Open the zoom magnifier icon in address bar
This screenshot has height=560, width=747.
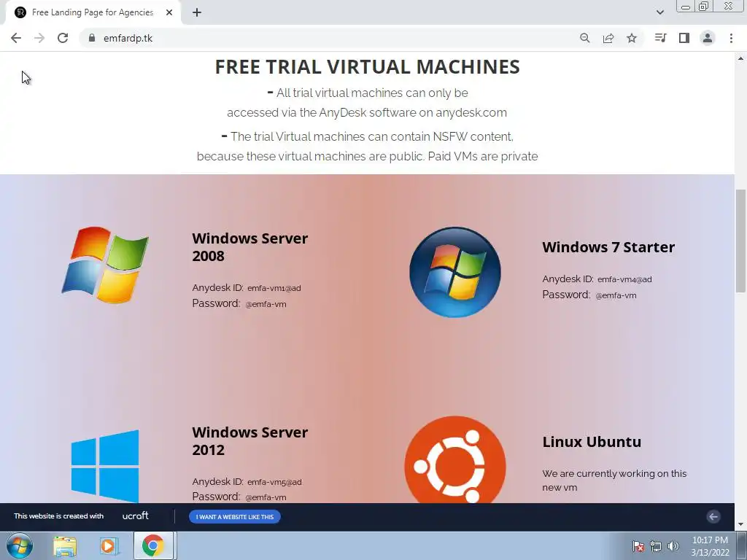tap(585, 38)
